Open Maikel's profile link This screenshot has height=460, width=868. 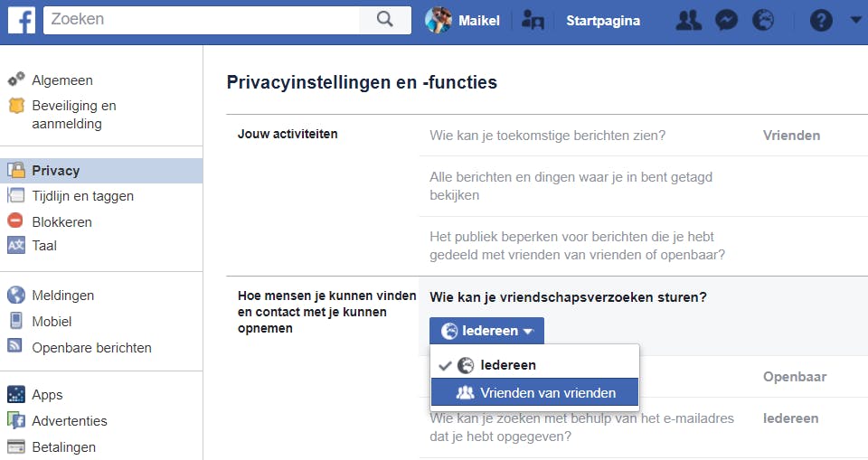(479, 20)
